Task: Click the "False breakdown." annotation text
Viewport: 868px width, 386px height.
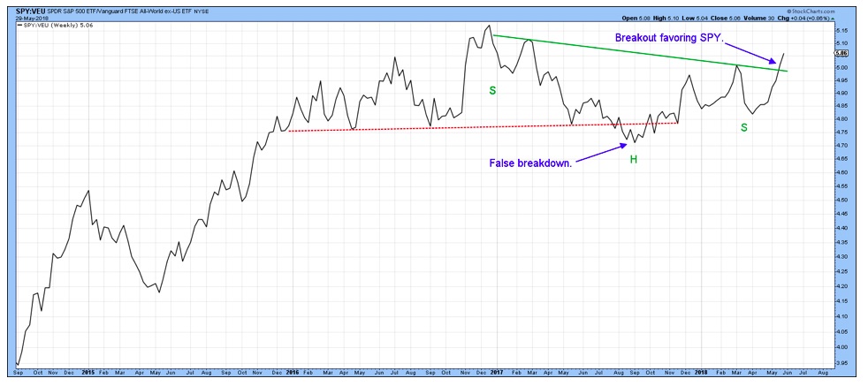Action: pos(532,163)
